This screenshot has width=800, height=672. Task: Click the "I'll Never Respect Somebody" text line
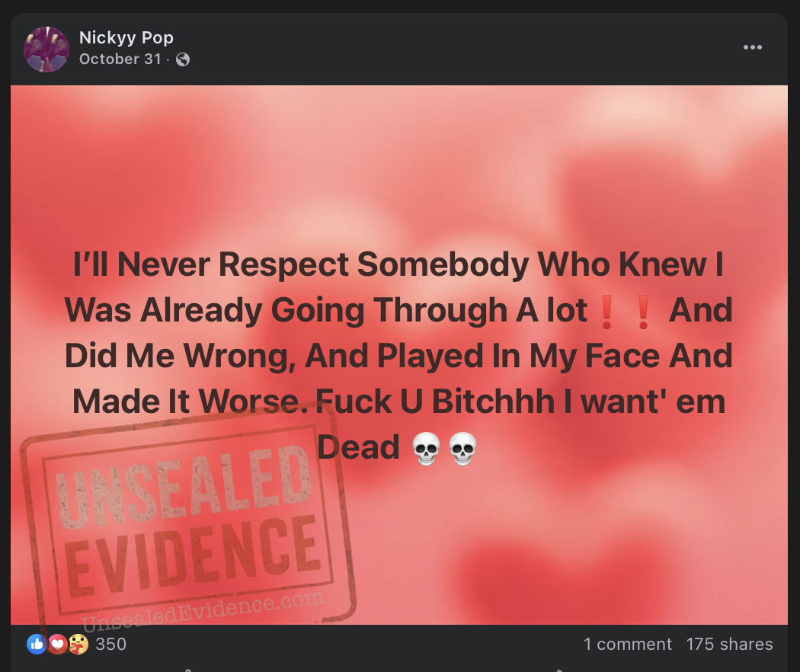(x=301, y=264)
